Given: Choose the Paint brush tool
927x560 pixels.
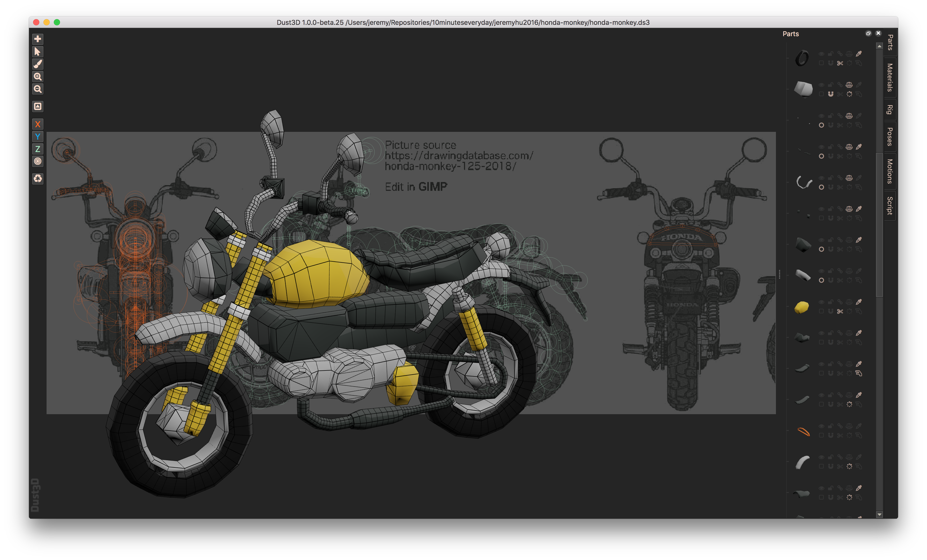Looking at the screenshot, I should coord(38,64).
